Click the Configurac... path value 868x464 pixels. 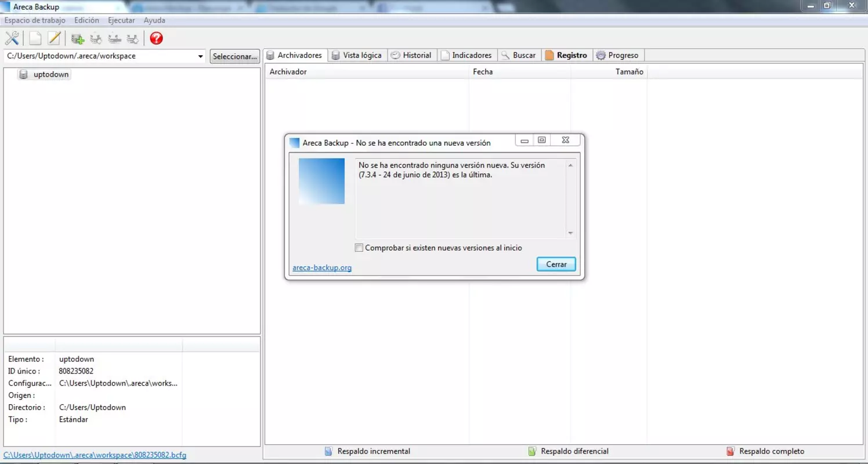[x=118, y=383]
